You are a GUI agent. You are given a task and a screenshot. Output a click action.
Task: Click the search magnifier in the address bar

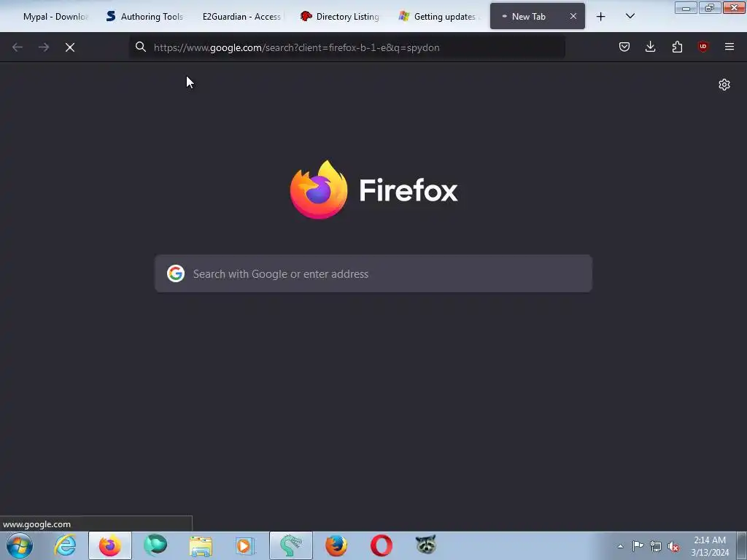click(x=141, y=47)
